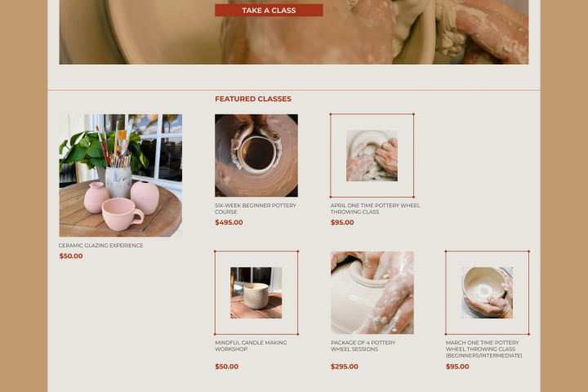
Task: Click the Featured Classes heading
Action: (x=253, y=99)
